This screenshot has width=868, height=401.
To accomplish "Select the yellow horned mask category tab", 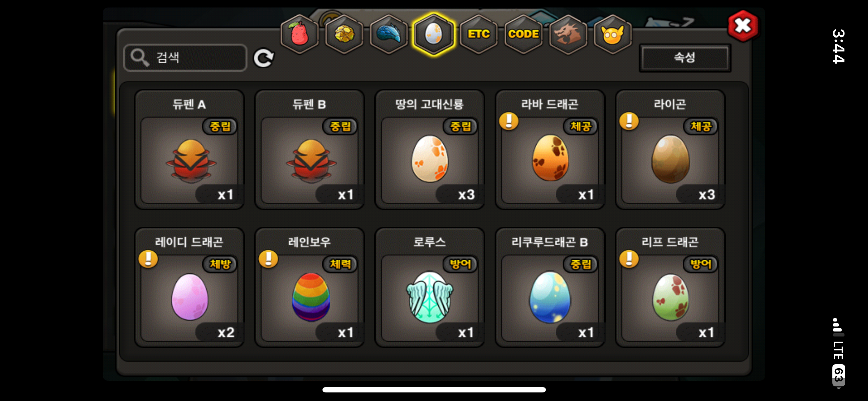I will [613, 34].
